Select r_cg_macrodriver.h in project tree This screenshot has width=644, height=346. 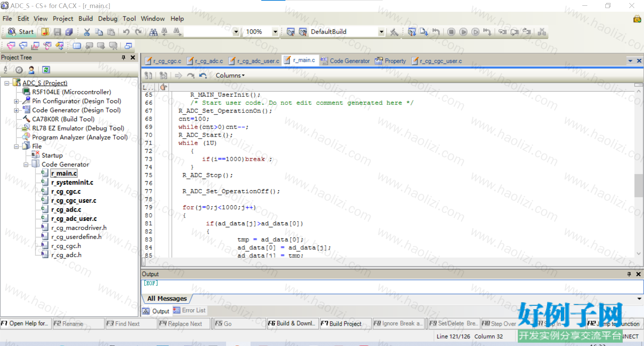pyautogui.click(x=79, y=228)
